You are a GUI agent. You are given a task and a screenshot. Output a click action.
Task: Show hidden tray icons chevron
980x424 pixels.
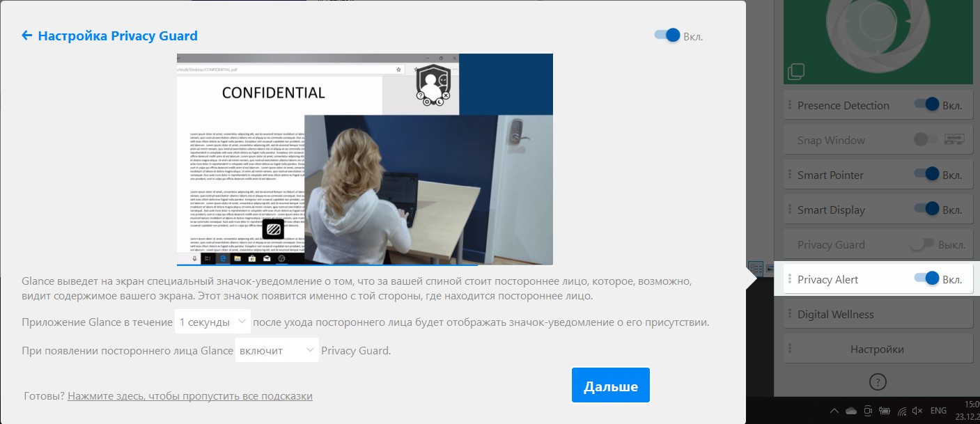point(834,411)
